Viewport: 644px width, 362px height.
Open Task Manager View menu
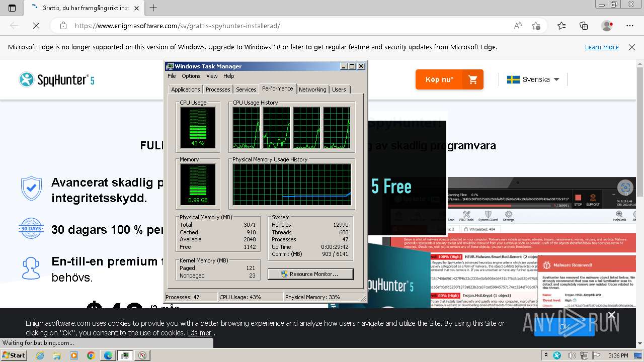point(212,76)
